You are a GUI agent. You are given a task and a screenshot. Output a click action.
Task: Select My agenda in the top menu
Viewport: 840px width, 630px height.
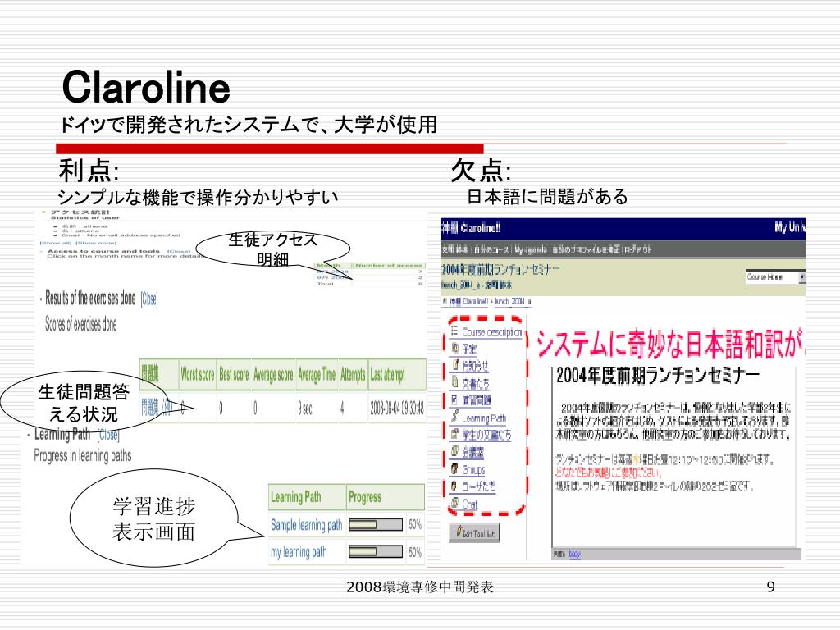click(531, 249)
